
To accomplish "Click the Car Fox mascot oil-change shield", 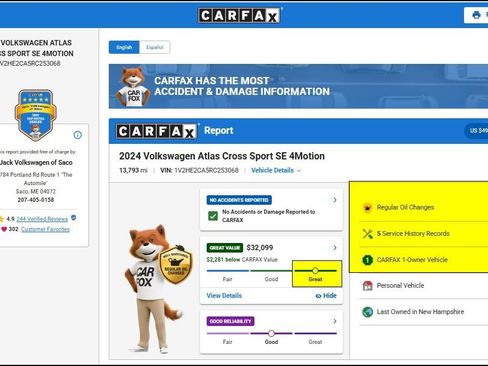I will pos(176,264).
